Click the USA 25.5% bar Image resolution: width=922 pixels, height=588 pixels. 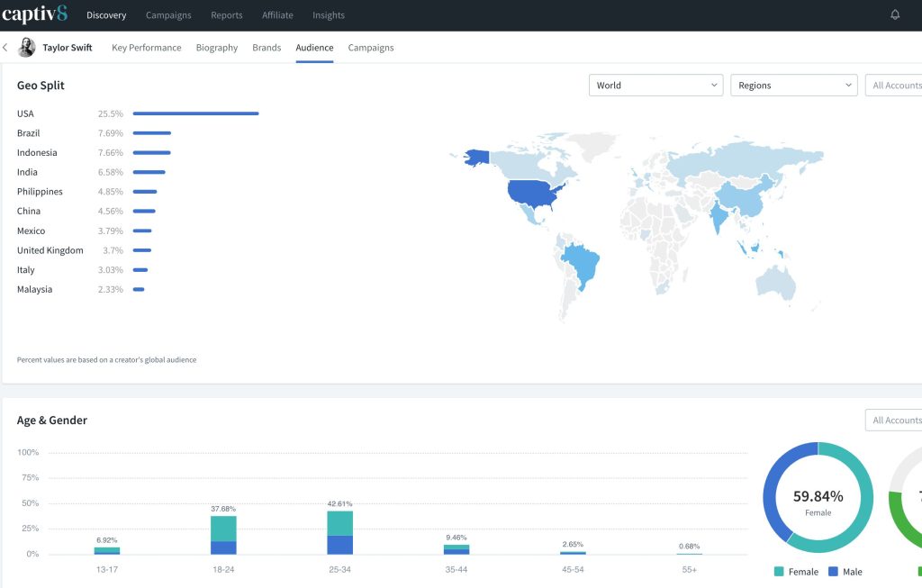[x=195, y=113]
